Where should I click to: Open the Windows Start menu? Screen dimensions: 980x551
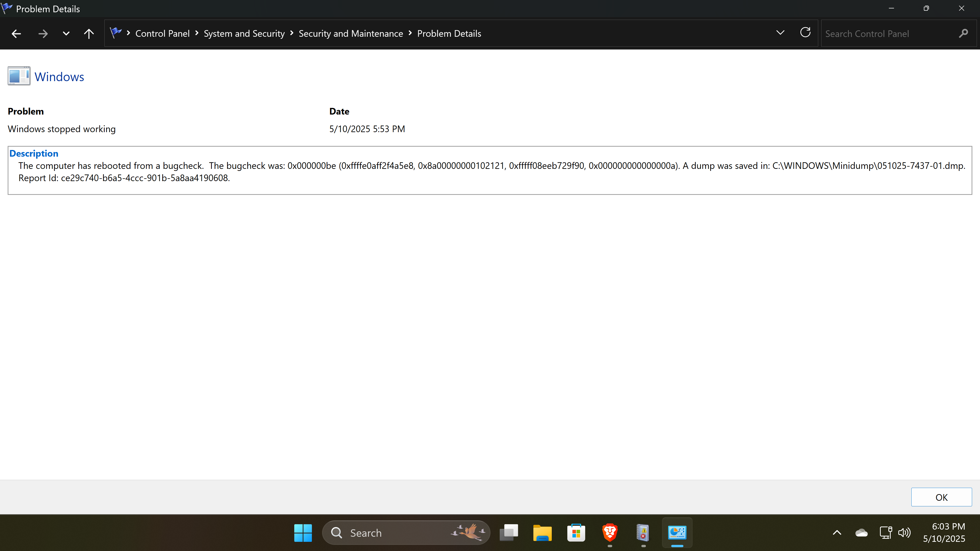click(303, 533)
